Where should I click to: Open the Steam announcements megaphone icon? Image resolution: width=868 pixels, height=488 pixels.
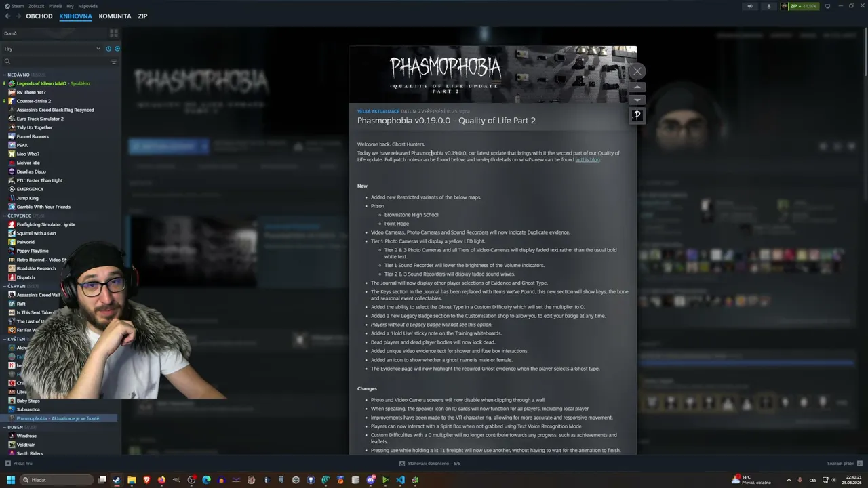pyautogui.click(x=749, y=6)
